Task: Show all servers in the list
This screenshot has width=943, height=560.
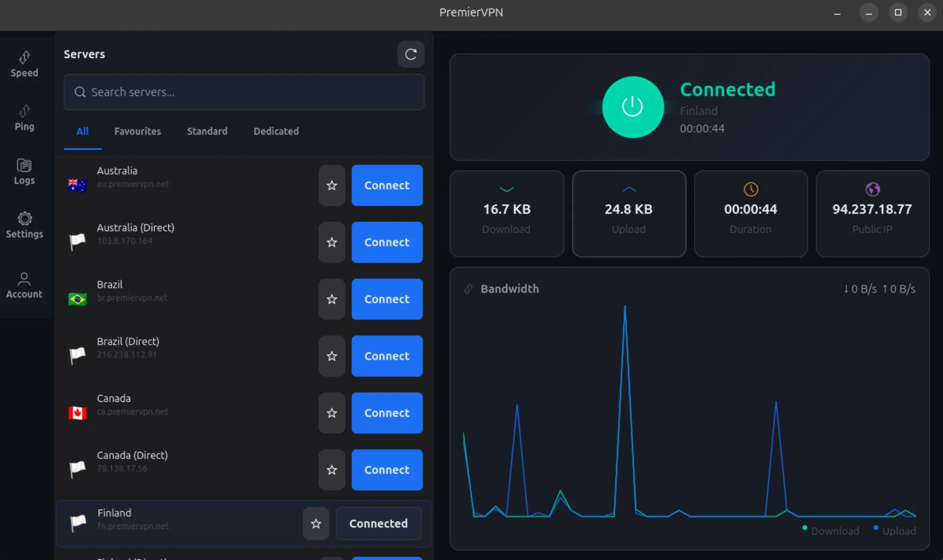Action: [82, 131]
